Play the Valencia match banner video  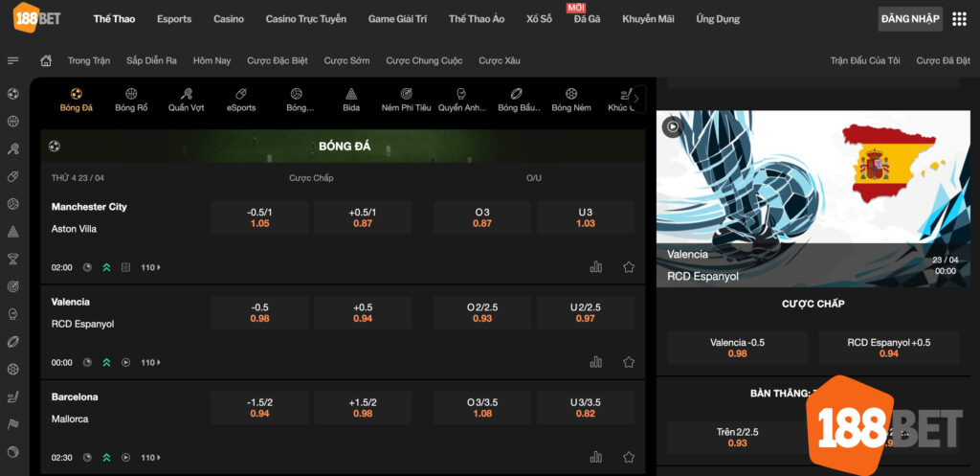(x=673, y=127)
